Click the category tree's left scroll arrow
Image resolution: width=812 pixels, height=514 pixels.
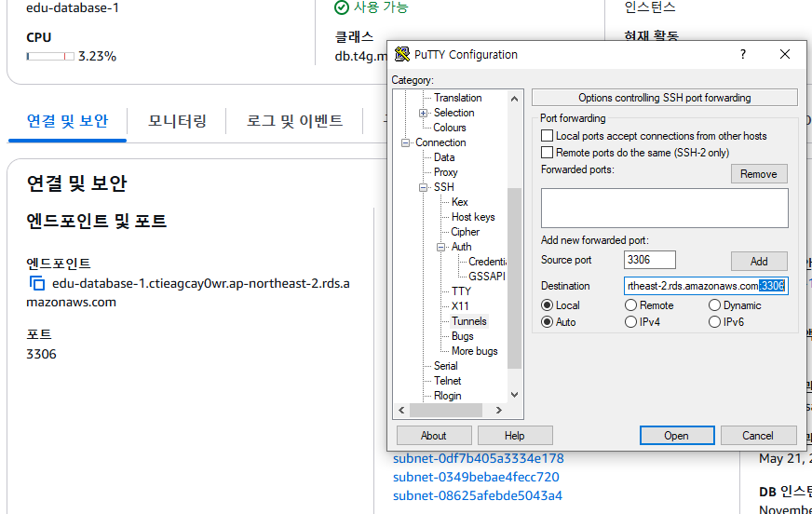401,410
